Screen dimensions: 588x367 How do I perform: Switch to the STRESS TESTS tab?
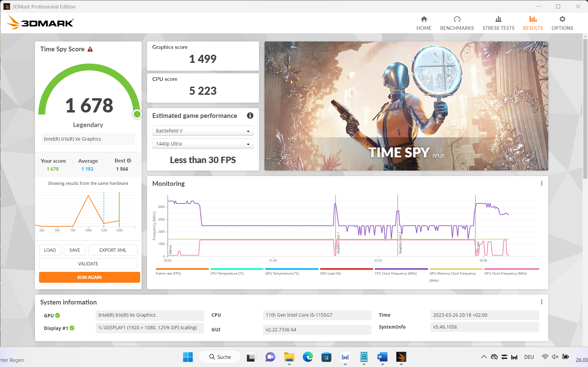tap(498, 23)
